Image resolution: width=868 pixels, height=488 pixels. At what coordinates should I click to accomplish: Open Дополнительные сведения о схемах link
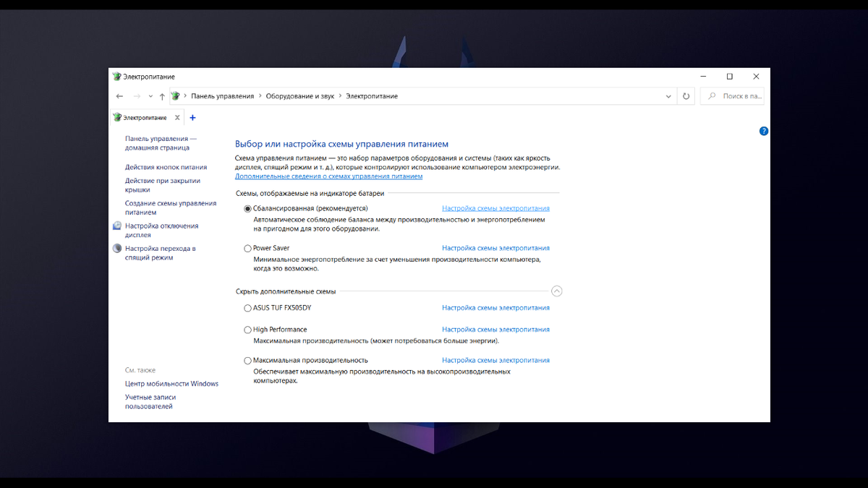(x=328, y=176)
